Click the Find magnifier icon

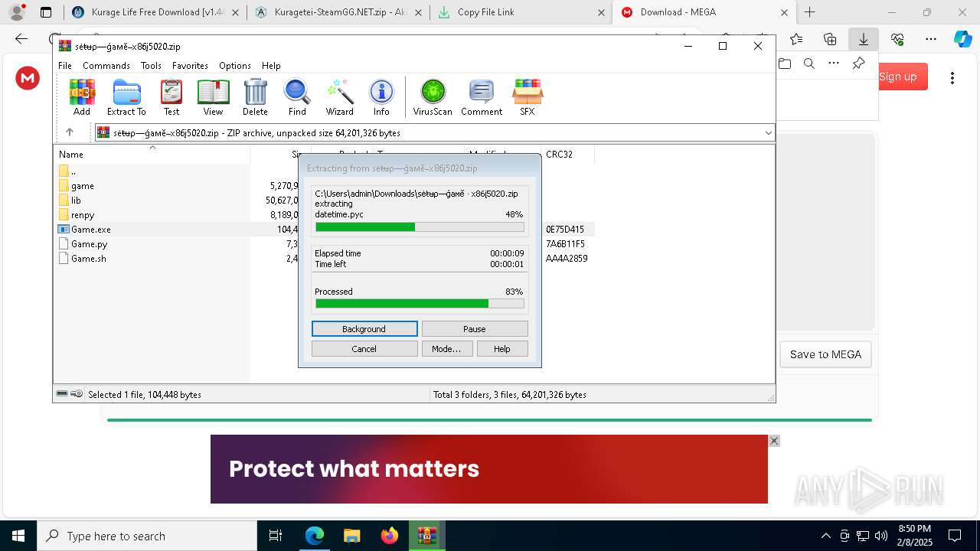297,97
